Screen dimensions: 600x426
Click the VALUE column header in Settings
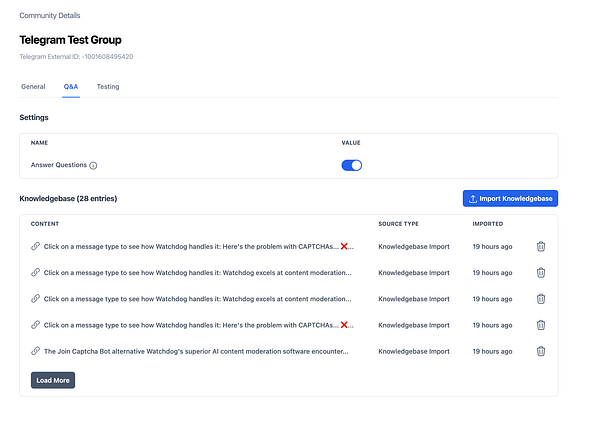tap(351, 143)
